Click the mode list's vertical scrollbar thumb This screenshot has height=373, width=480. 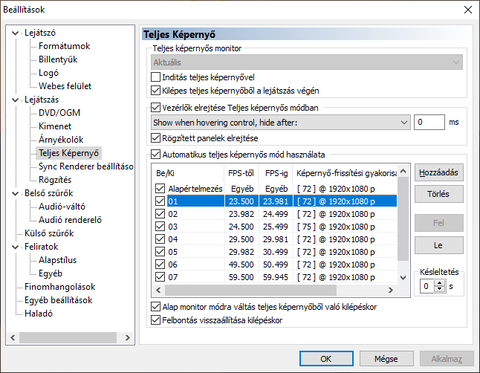[x=403, y=219]
